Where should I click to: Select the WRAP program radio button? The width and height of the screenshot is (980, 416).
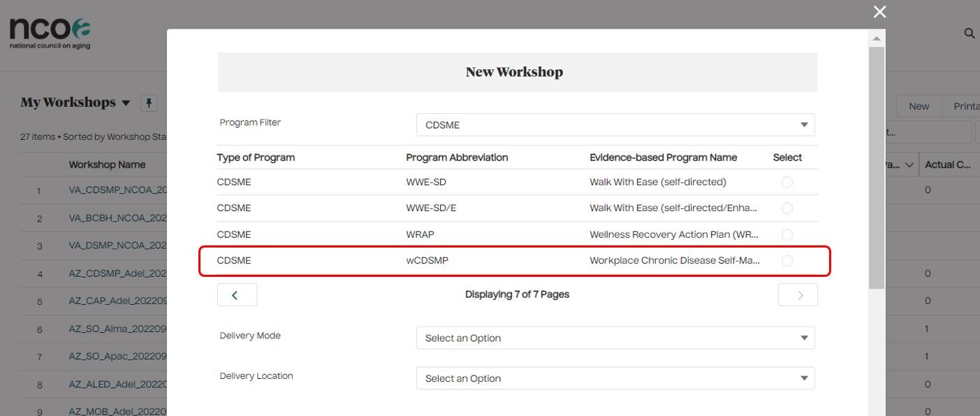pyautogui.click(x=787, y=235)
